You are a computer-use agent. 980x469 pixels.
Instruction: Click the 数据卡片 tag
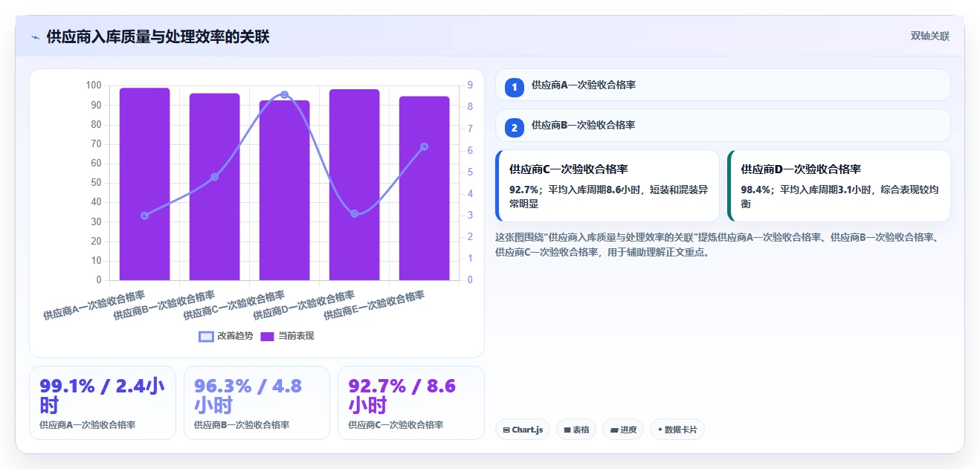click(x=677, y=430)
